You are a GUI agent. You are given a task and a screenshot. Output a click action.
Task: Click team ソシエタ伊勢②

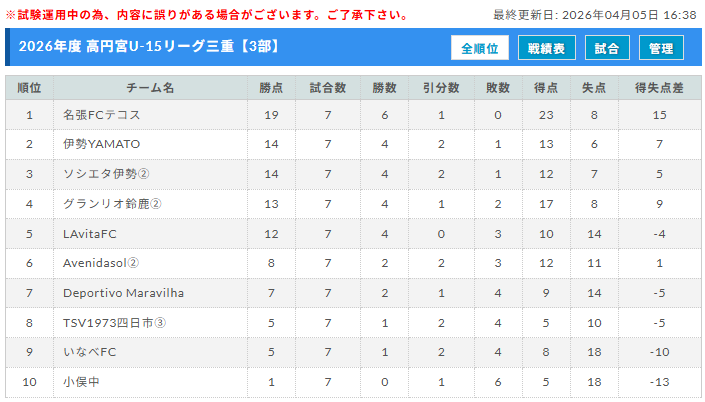(x=106, y=175)
